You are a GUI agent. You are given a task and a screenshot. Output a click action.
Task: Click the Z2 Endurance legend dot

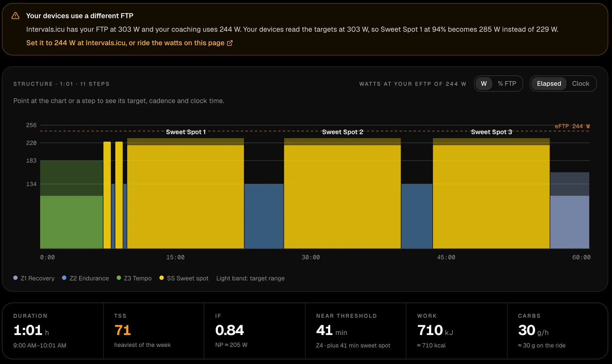click(x=64, y=278)
